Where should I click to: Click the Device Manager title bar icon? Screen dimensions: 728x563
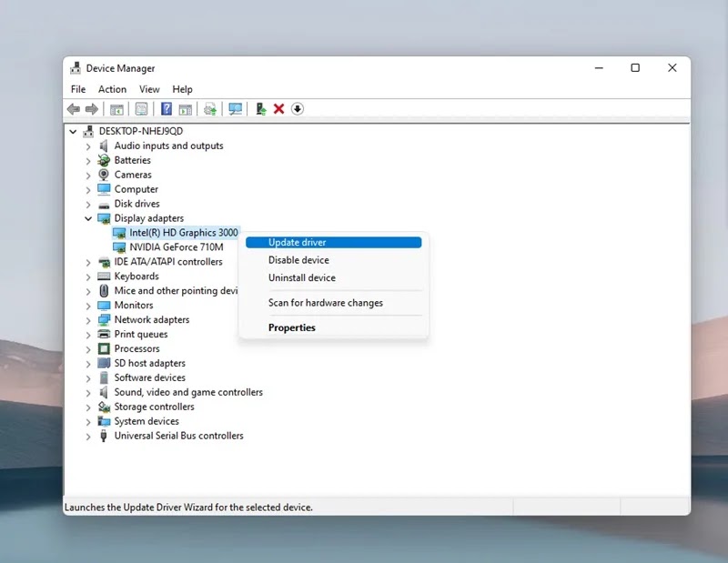[x=76, y=68]
